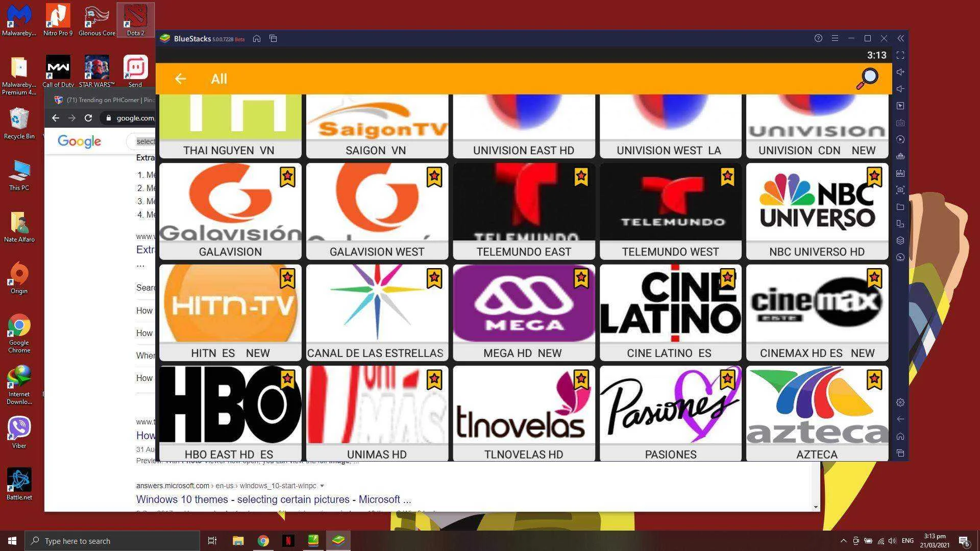The image size is (980, 551).
Task: Click taskbar search box
Action: (x=112, y=541)
